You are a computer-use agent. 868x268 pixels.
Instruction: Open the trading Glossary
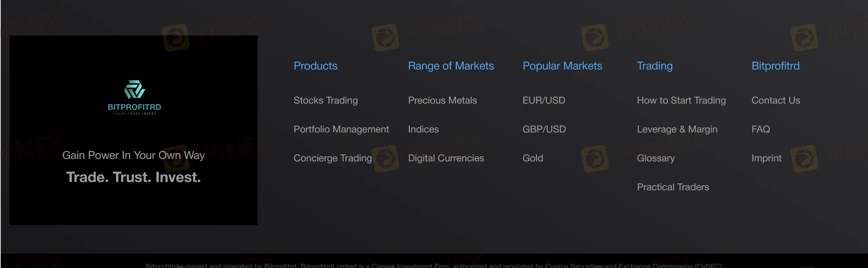[655, 158]
